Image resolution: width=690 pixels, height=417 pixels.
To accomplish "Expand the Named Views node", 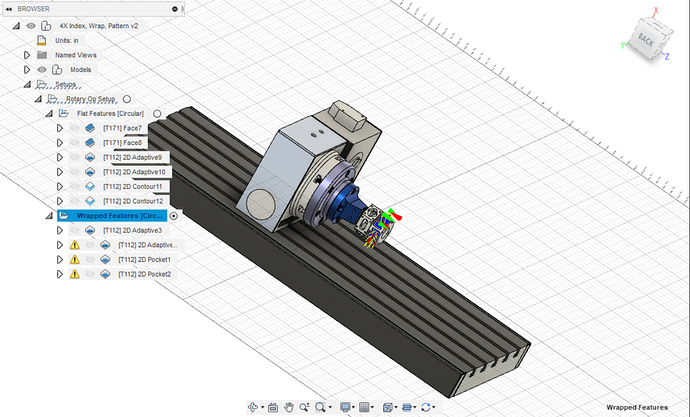I will pos(27,55).
